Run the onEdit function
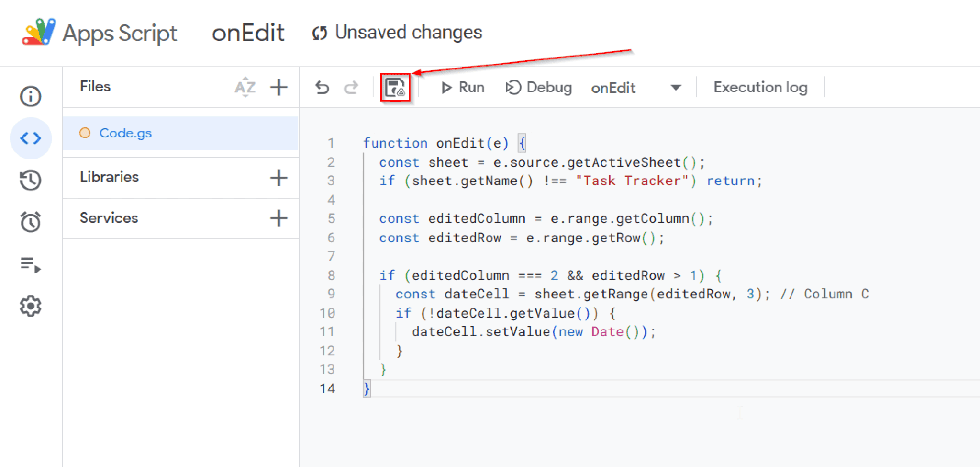The height and width of the screenshot is (467, 980). pyautogui.click(x=462, y=88)
